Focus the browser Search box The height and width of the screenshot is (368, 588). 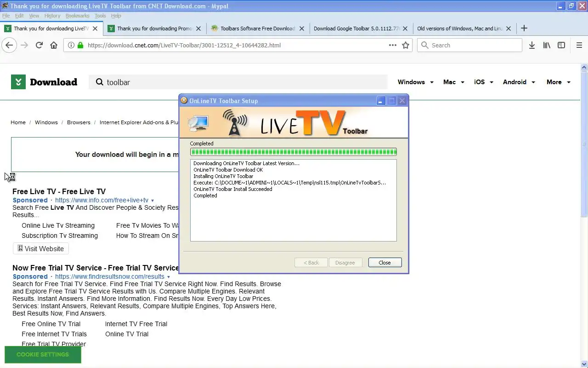469,45
